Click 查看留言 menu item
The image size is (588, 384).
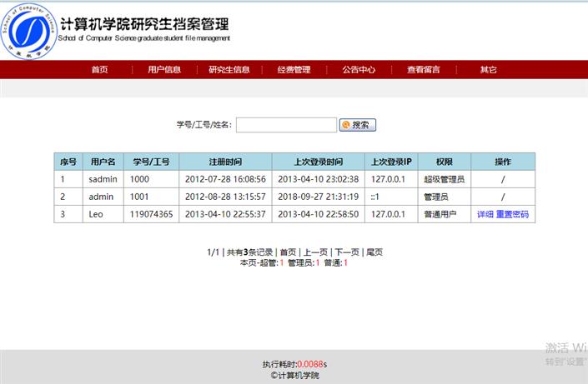coord(424,70)
